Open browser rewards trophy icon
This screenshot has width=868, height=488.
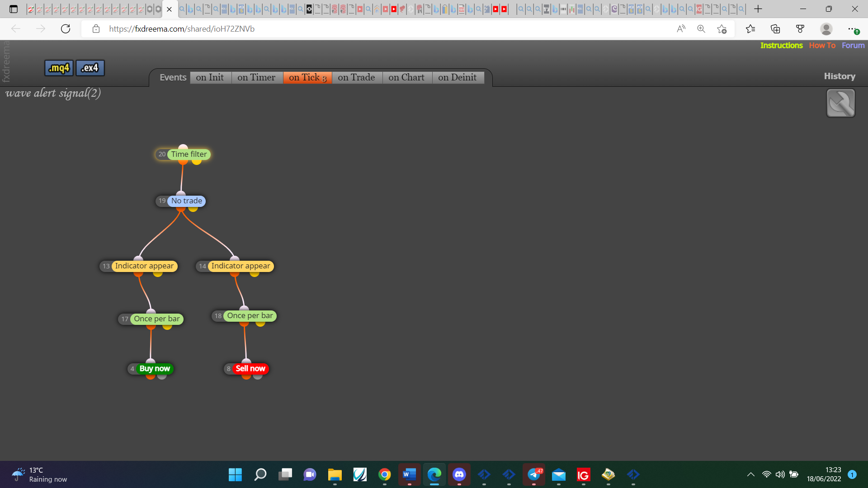click(800, 29)
